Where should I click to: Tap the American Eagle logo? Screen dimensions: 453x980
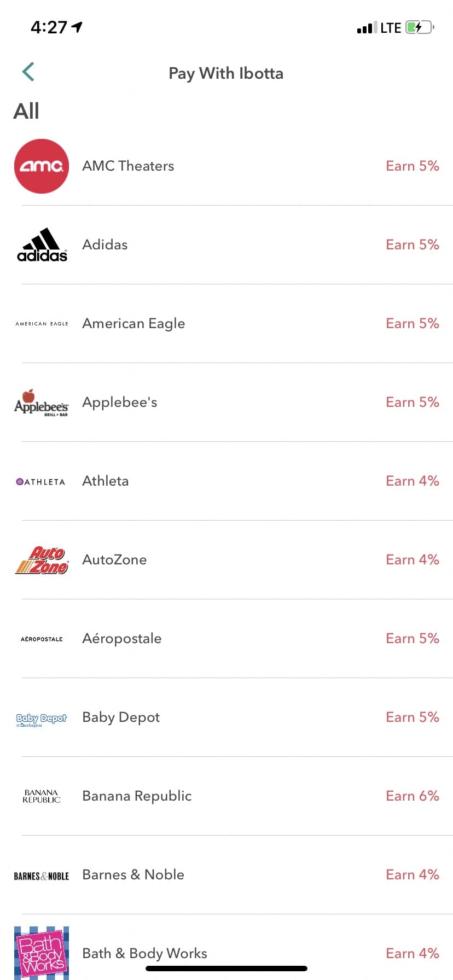(42, 324)
